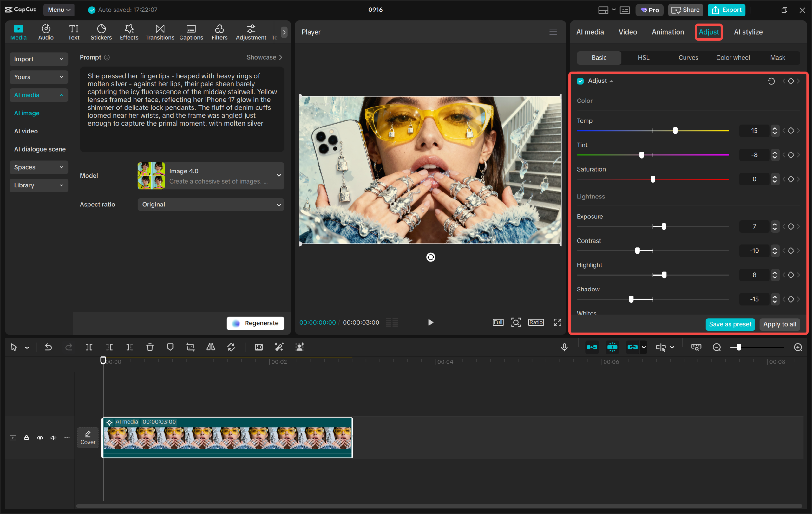Uncheck the Adjust checkbox
The height and width of the screenshot is (514, 812).
[x=580, y=81]
